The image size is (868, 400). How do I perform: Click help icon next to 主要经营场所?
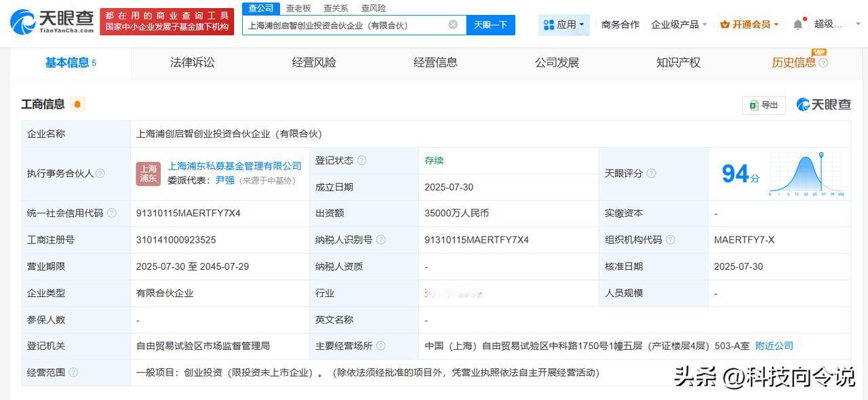380,346
